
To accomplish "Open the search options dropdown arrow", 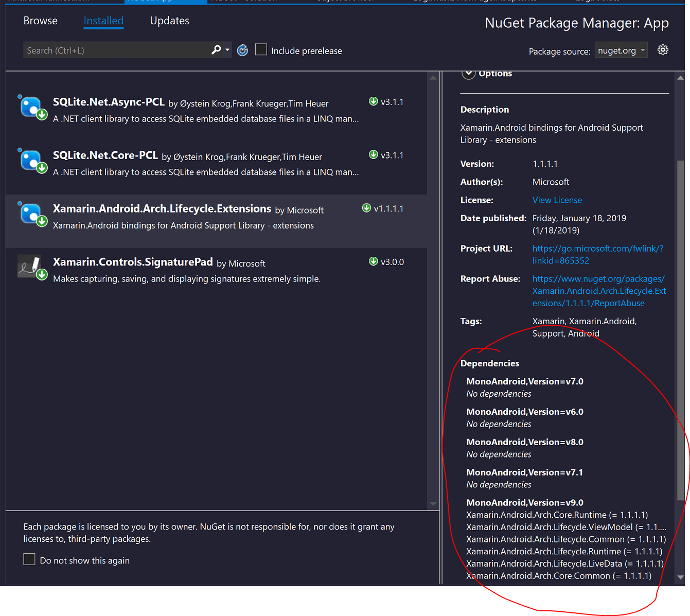I will coord(227,50).
